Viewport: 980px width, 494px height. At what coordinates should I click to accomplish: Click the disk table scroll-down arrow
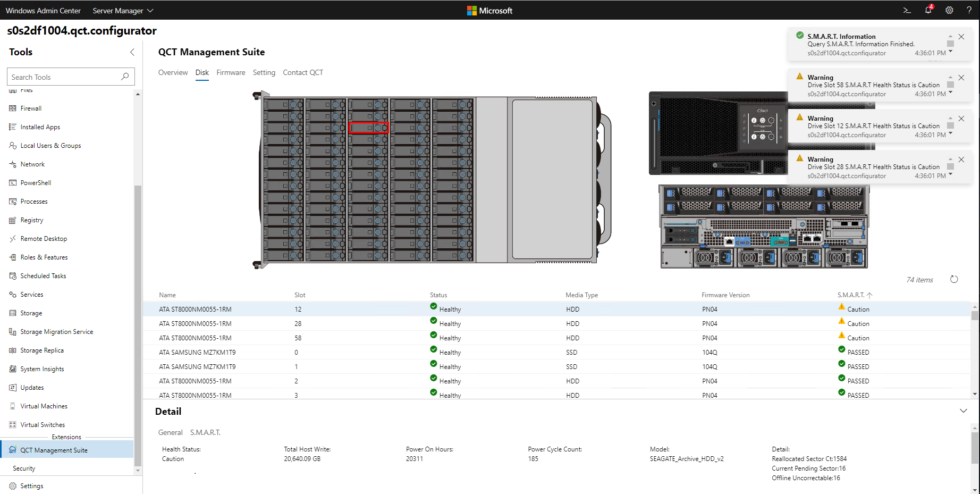pos(975,394)
